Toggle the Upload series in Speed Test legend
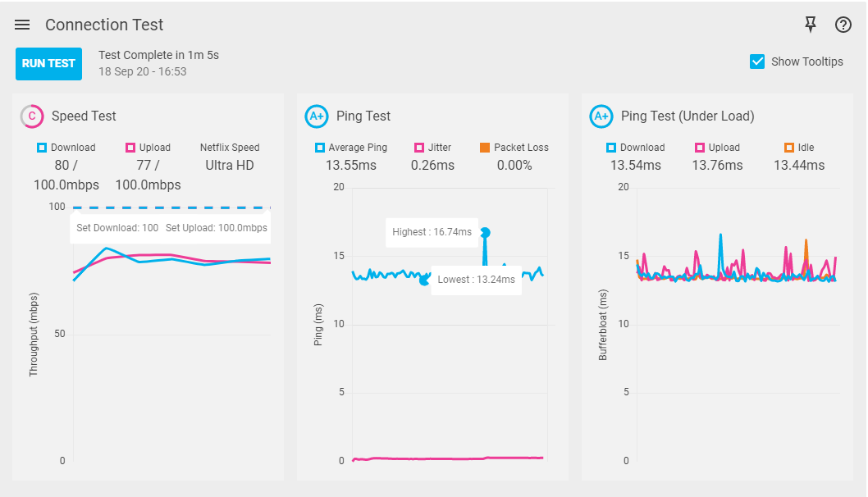Viewport: 868px width, 497px height. coord(130,148)
